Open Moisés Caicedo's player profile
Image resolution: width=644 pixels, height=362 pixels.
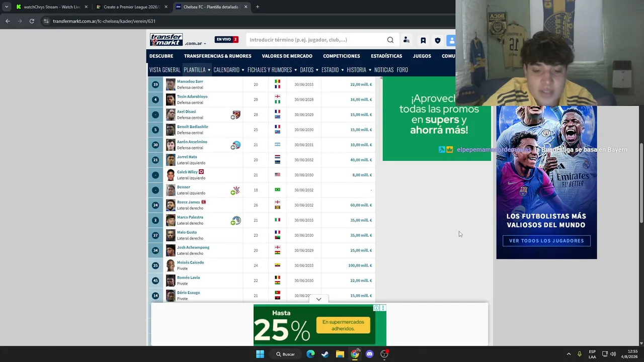(190, 262)
